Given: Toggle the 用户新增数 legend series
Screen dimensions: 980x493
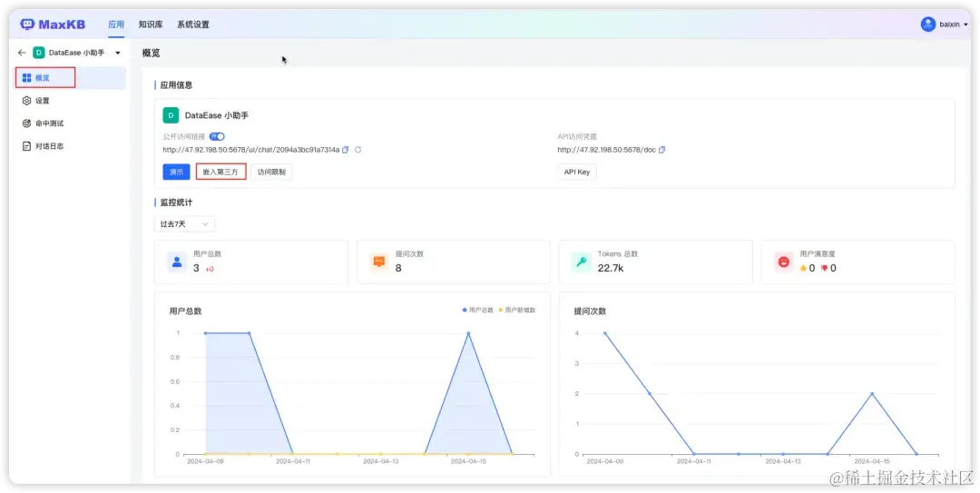Looking at the screenshot, I should (x=517, y=311).
